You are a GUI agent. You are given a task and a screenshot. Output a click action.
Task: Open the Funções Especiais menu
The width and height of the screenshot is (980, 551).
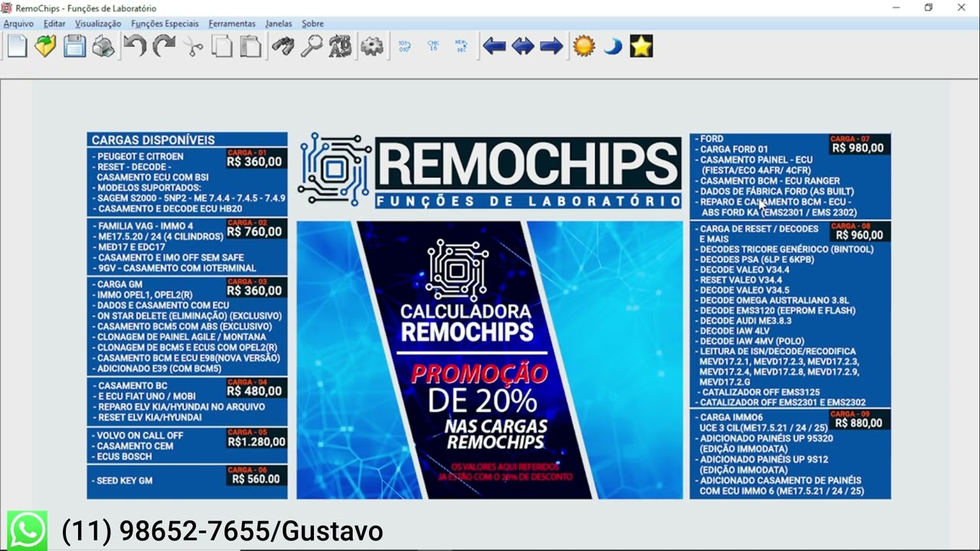pyautogui.click(x=165, y=24)
